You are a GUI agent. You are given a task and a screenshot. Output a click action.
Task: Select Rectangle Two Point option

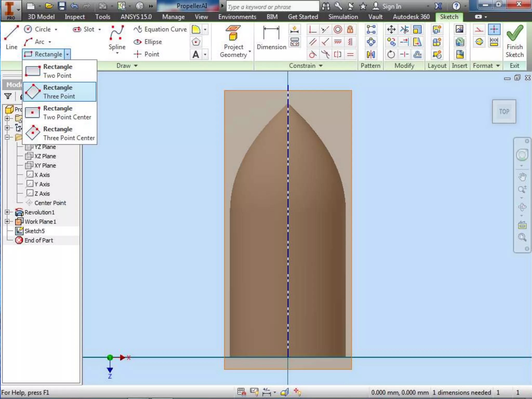(60, 71)
